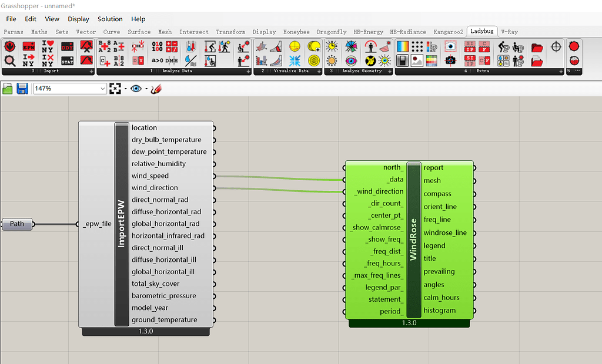This screenshot has width=602, height=364.
Task: Expand the Import section's hidden components arrow
Action: click(91, 71)
